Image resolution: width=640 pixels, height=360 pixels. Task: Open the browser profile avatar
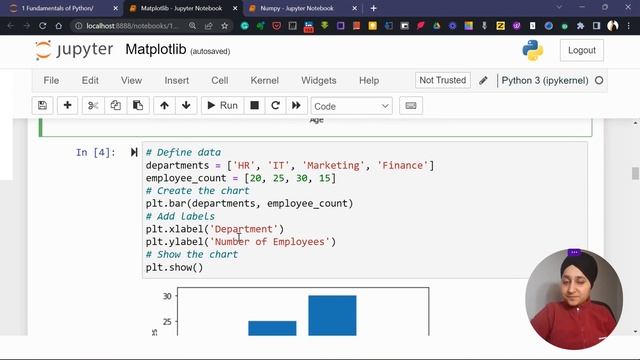click(613, 26)
